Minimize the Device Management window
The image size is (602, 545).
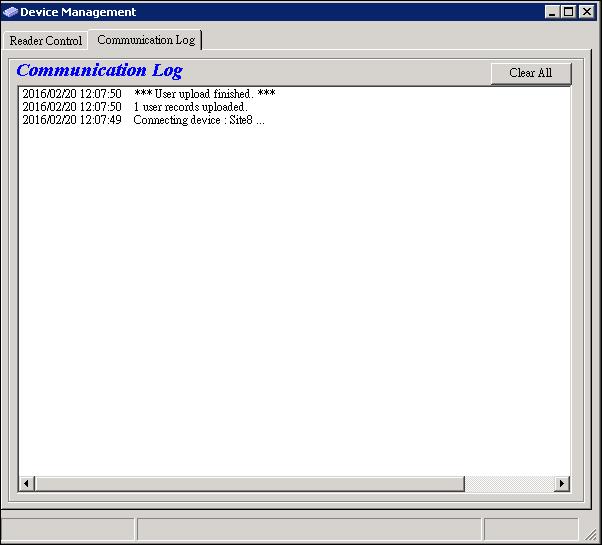coord(552,12)
